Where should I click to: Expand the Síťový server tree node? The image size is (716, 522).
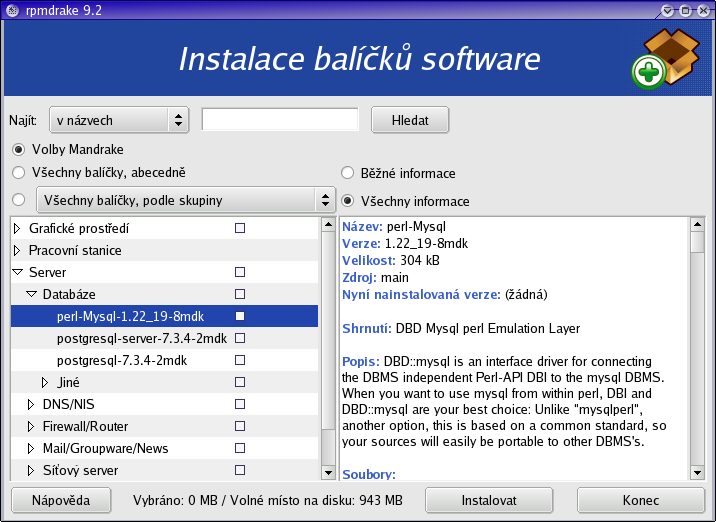point(31,470)
